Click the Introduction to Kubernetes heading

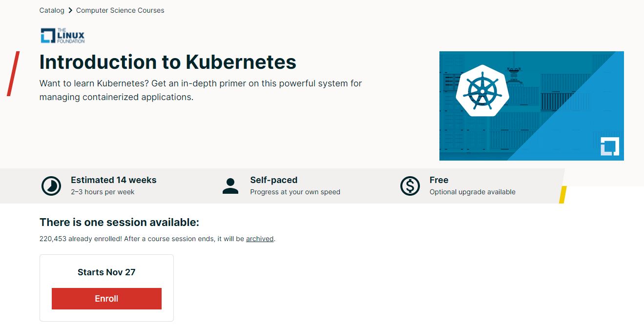coord(167,62)
